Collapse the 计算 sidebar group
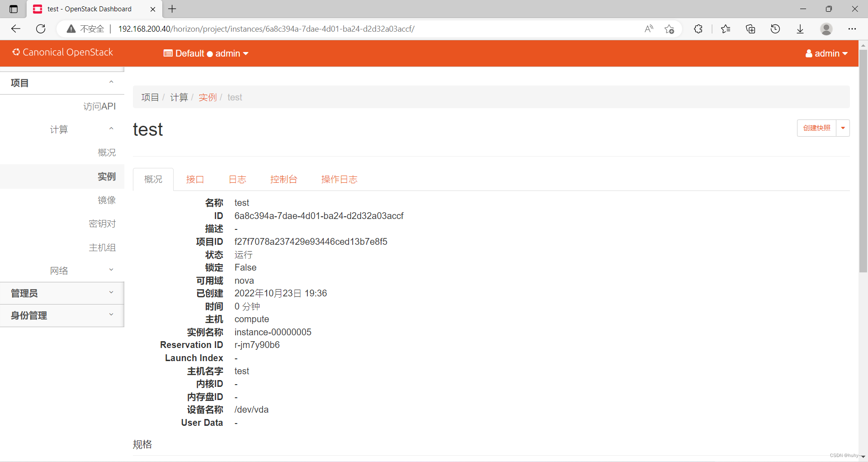This screenshot has height=462, width=868. [62, 129]
